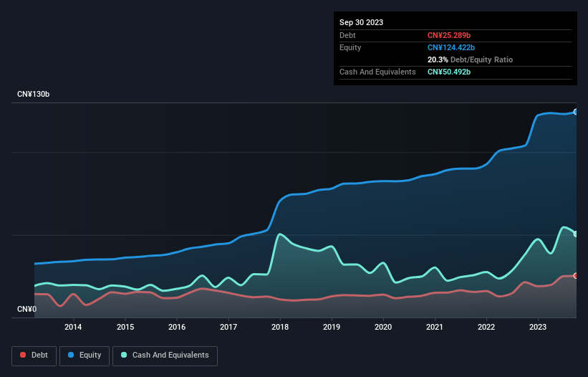
Task: Click the 2017 x-axis label
Action: 228,327
